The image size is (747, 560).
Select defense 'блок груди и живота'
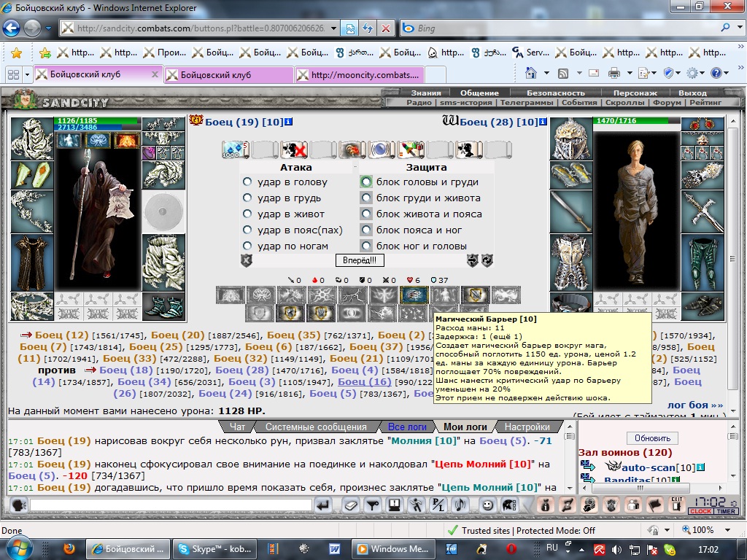click(366, 198)
